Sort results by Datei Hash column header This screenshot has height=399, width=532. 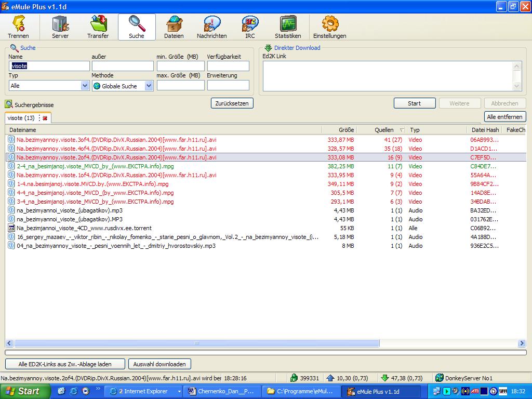pyautogui.click(x=485, y=129)
